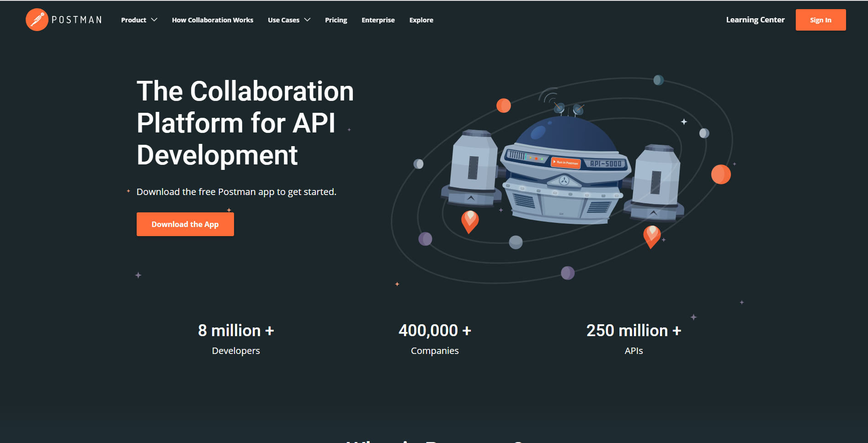Click the Postman logo icon

tap(37, 20)
